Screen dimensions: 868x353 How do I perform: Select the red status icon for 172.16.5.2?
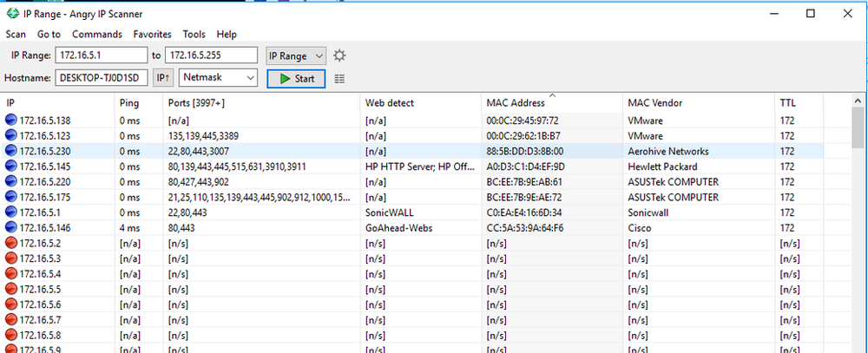pos(11,243)
